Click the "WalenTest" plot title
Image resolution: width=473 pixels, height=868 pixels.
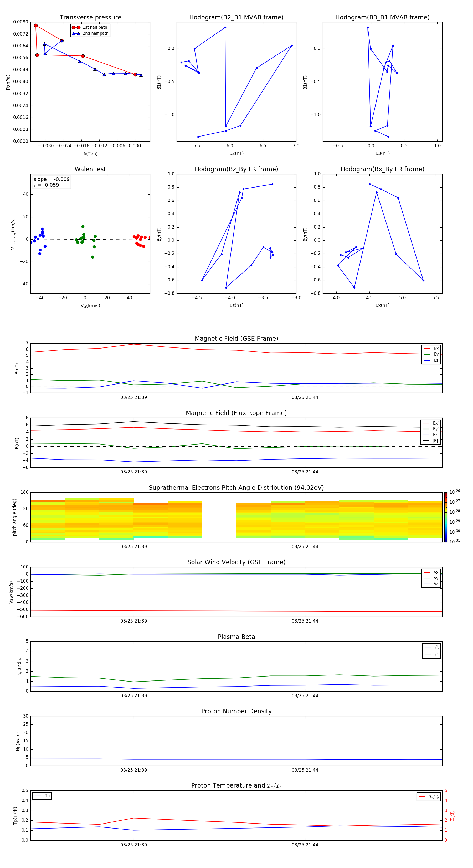[90, 169]
